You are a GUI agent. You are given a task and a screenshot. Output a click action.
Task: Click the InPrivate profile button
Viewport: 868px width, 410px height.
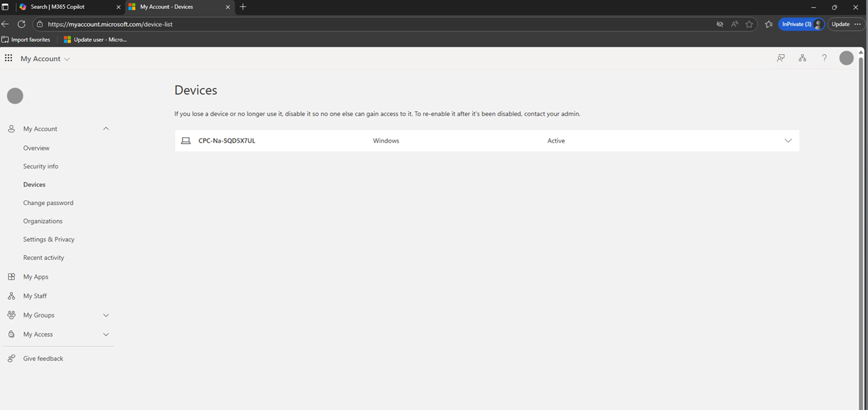click(x=801, y=24)
